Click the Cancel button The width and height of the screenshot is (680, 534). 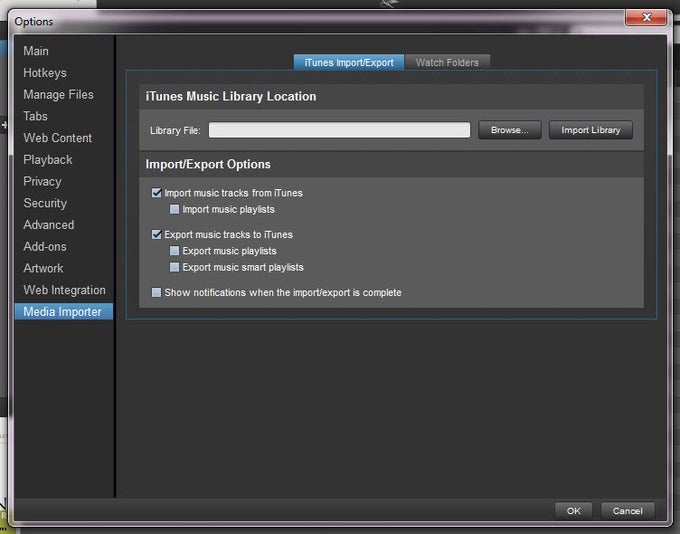[x=628, y=511]
